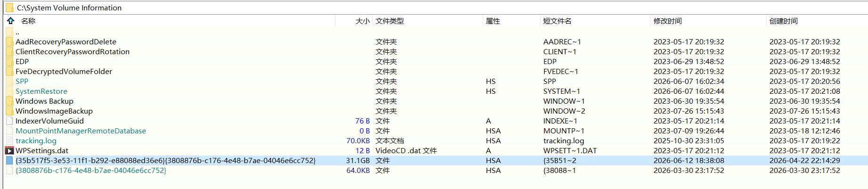
Task: Click the C:\System Volume Information path
Action: click(x=69, y=8)
